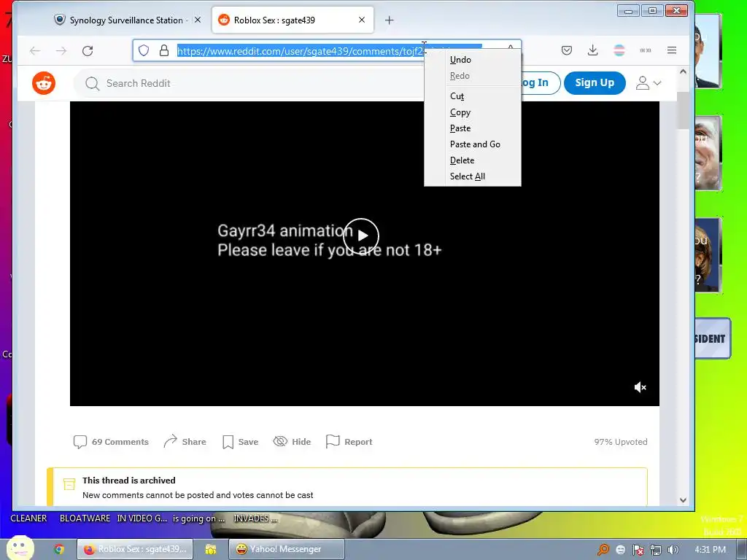This screenshot has width=747, height=560.
Task: Select the Firefox Roblox Sex taskbar button
Action: [135, 549]
